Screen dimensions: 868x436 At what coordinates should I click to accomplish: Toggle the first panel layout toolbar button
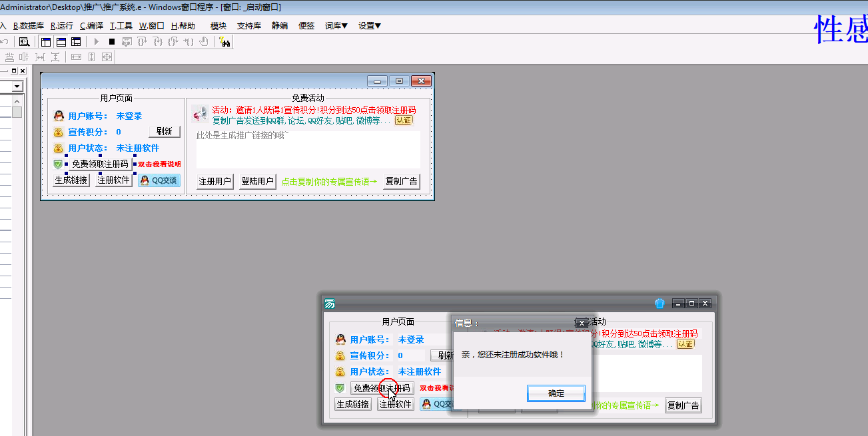(x=46, y=42)
